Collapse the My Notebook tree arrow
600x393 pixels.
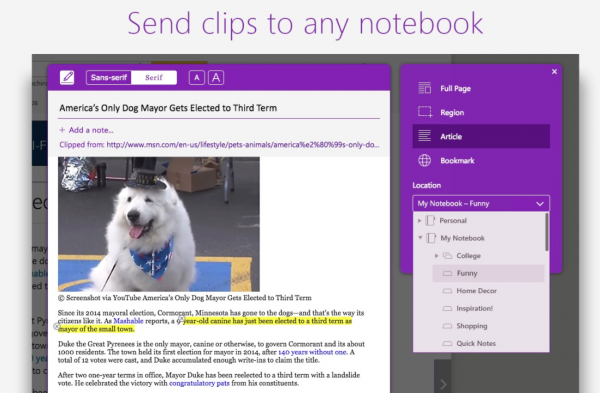tap(420, 238)
